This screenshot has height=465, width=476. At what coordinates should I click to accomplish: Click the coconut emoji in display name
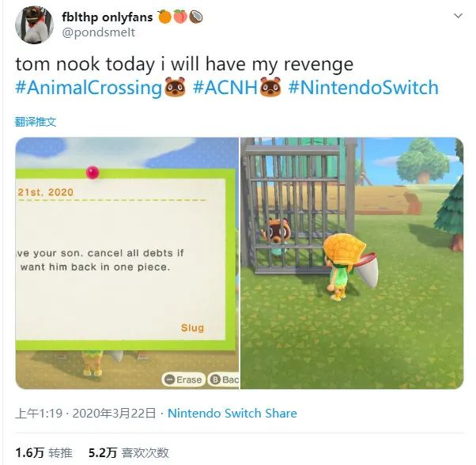[196, 17]
